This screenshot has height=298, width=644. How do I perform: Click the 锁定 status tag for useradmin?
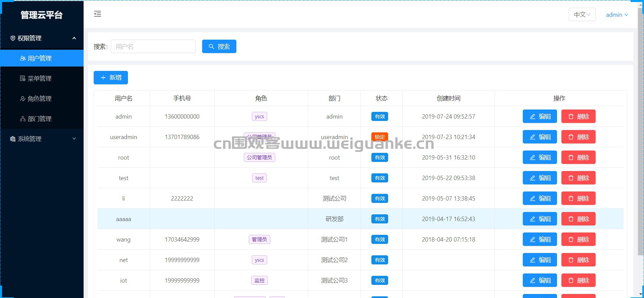point(380,137)
